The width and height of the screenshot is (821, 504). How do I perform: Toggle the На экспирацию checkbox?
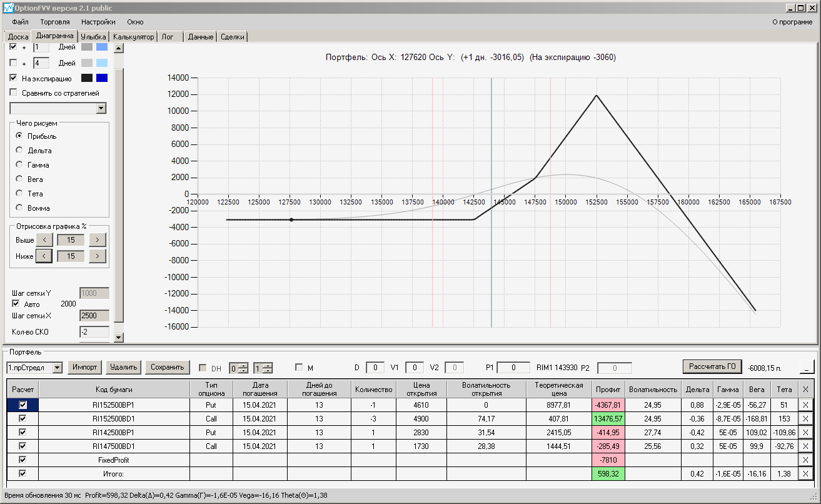13,78
